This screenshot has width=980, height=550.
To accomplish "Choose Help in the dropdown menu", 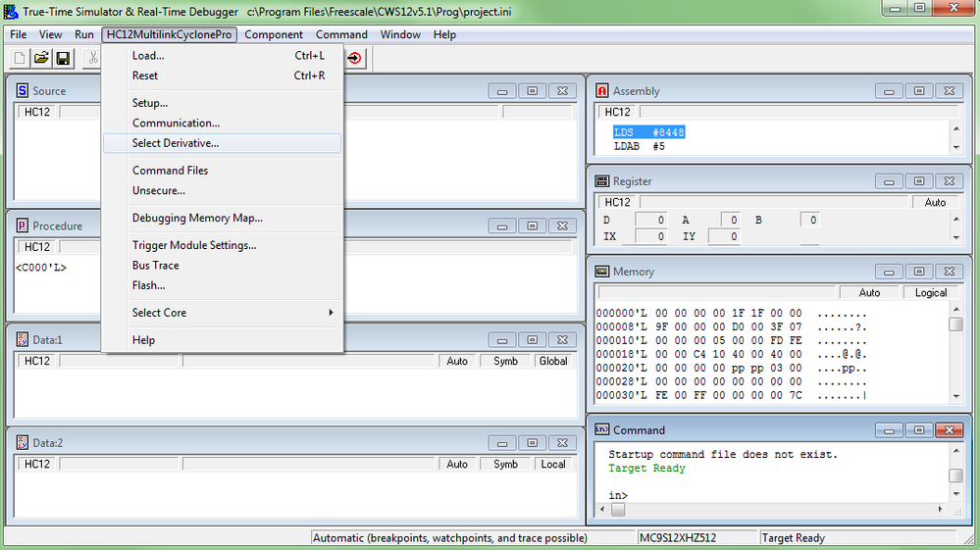I will [222, 340].
